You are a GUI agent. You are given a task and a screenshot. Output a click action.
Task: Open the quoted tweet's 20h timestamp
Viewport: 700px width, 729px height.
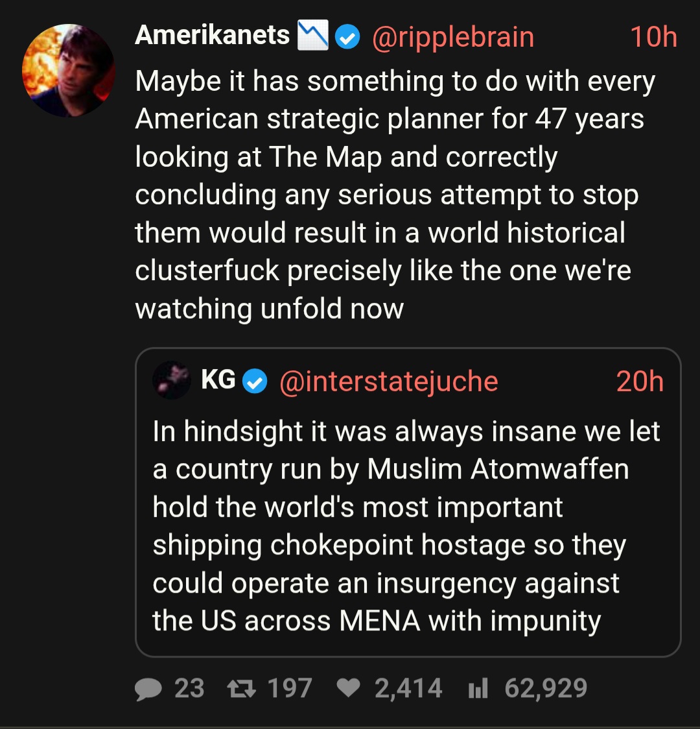[640, 382]
